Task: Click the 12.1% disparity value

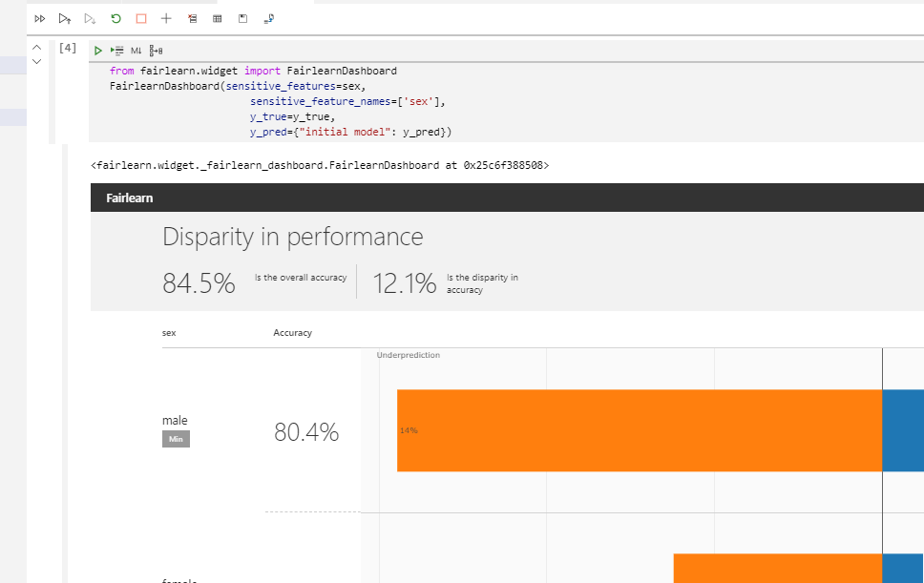Action: pyautogui.click(x=405, y=283)
